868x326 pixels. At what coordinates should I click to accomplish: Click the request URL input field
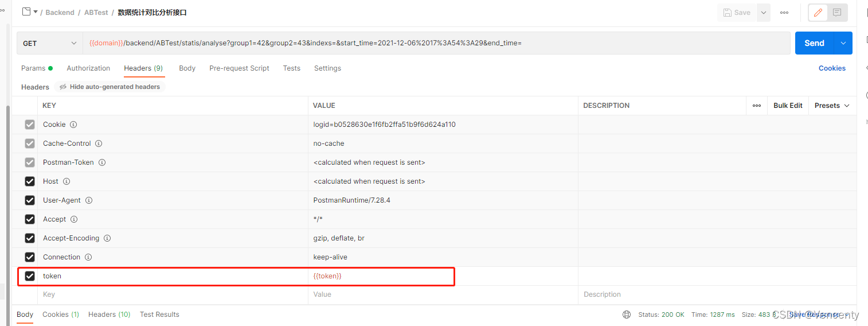pyautogui.click(x=437, y=43)
